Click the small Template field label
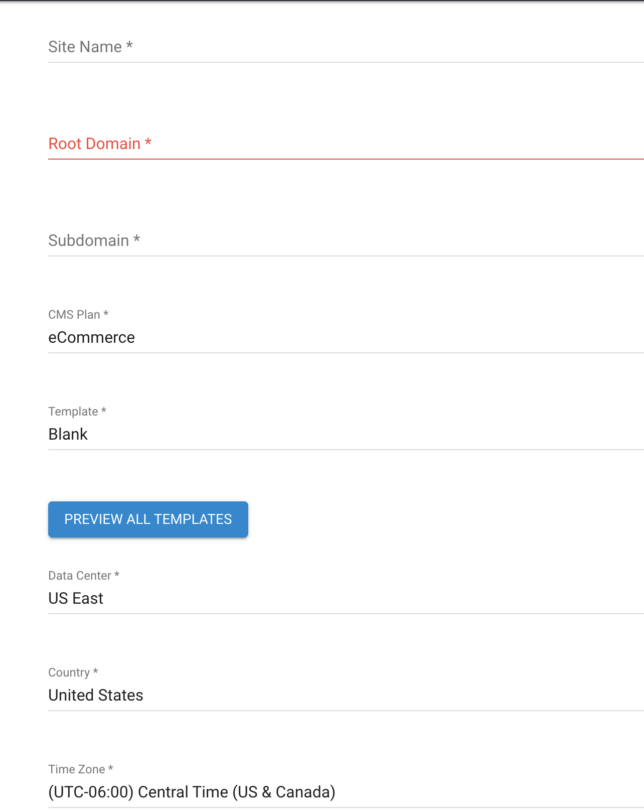Screen dimensions: 644x812 (x=77, y=412)
